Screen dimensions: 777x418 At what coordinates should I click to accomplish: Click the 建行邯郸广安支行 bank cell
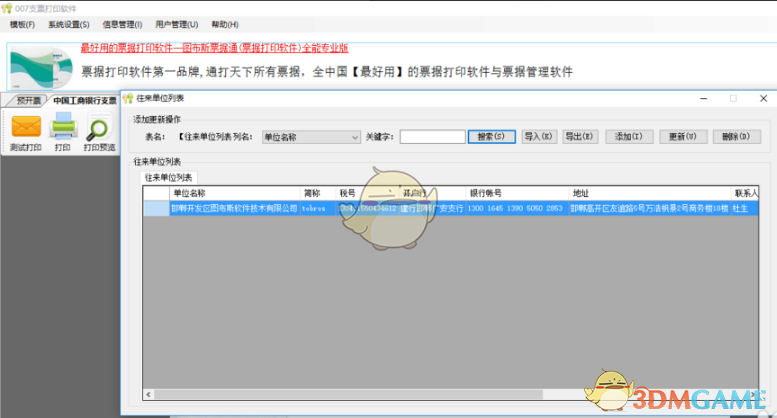click(432, 209)
